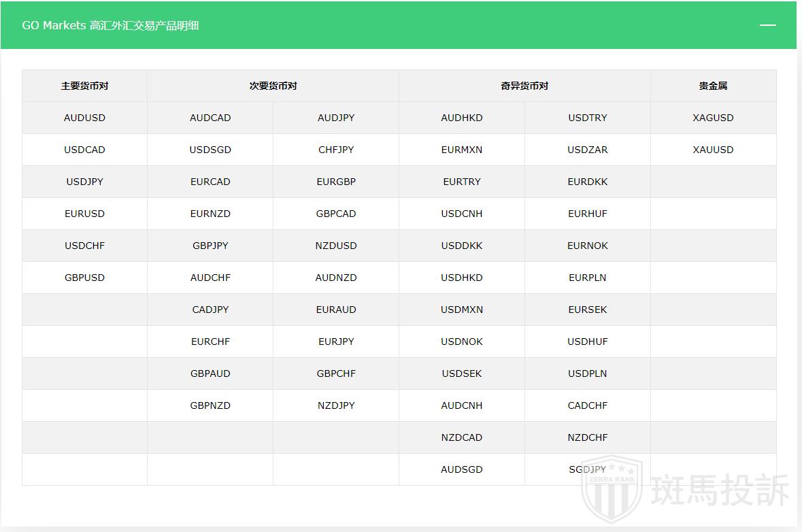
Task: Click the GBPJPY cell
Action: point(210,246)
